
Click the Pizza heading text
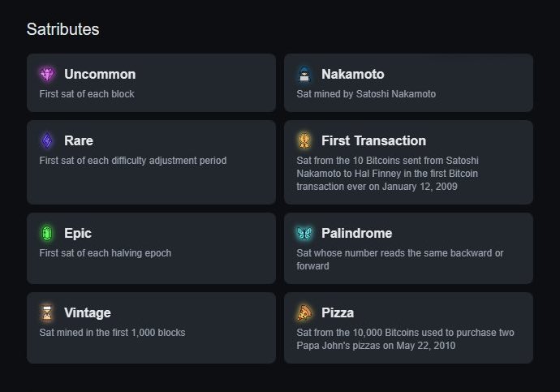pos(338,312)
